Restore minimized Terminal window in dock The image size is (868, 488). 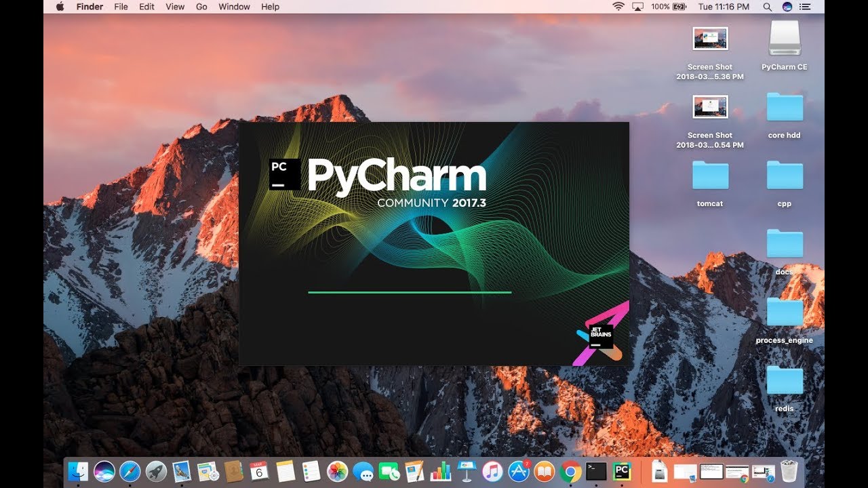tap(711, 471)
